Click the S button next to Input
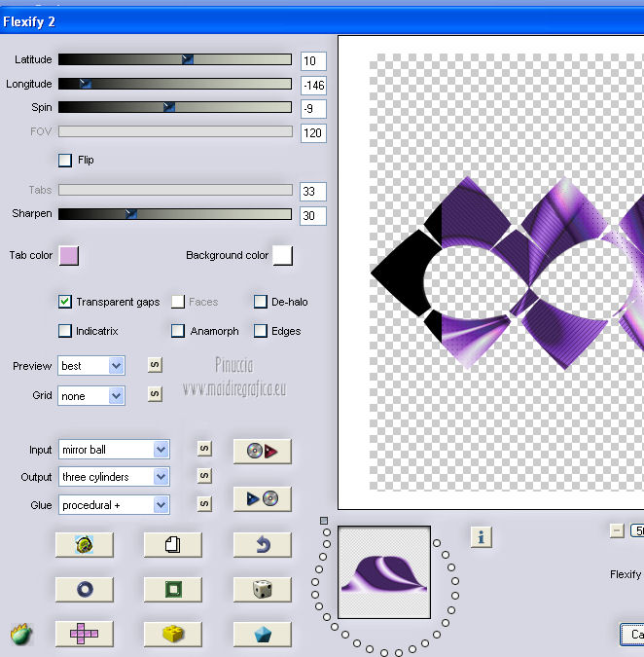This screenshot has height=657, width=644. pos(204,449)
